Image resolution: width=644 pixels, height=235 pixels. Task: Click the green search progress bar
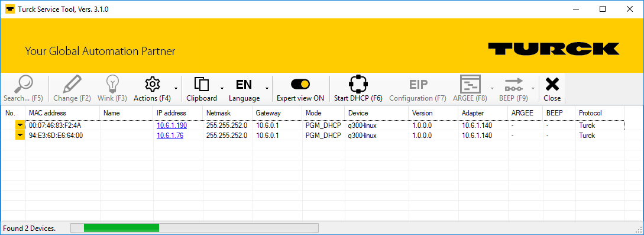[122, 228]
